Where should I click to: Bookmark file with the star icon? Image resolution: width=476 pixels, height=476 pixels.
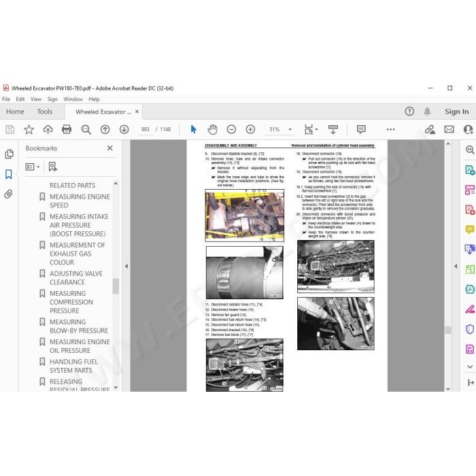coord(29,130)
